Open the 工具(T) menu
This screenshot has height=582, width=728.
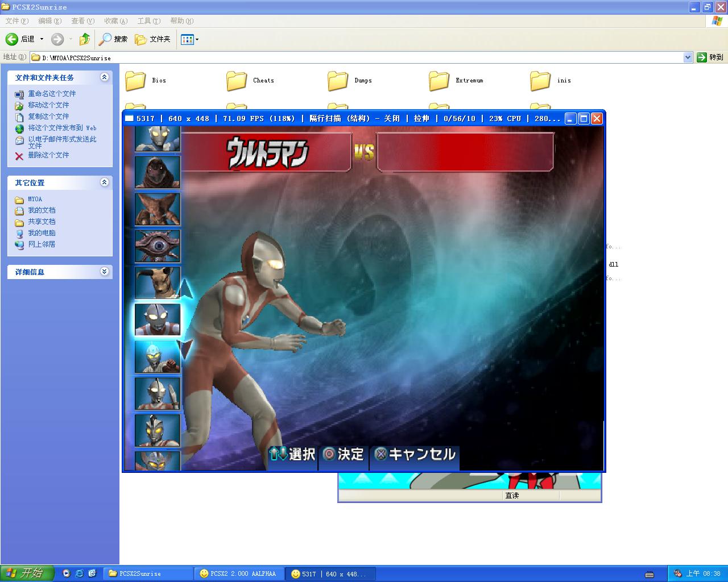(149, 21)
